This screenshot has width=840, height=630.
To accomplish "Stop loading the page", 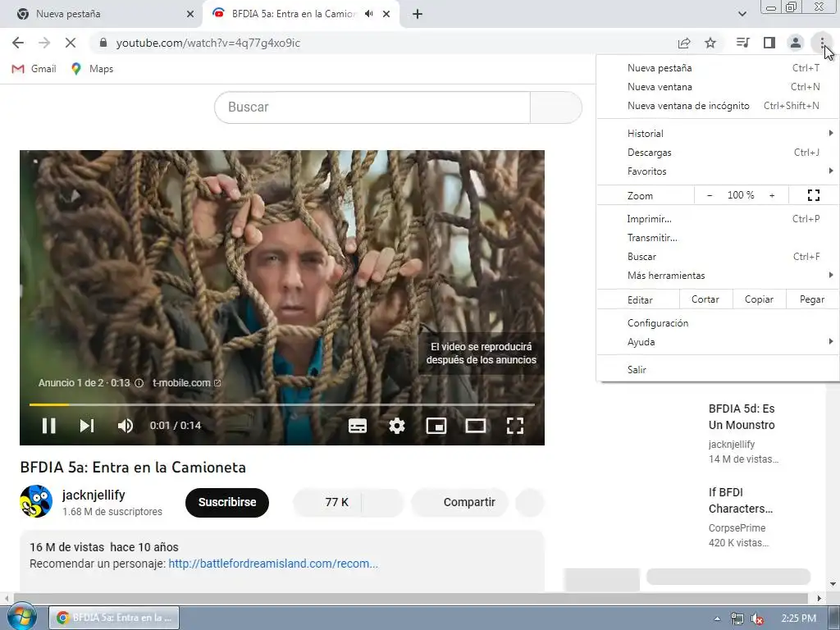I will (71, 43).
